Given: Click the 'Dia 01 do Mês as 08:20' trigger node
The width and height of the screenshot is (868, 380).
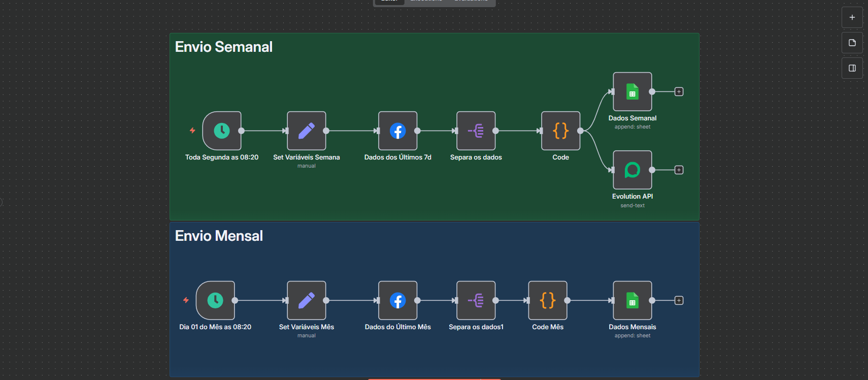Looking at the screenshot, I should 215,301.
